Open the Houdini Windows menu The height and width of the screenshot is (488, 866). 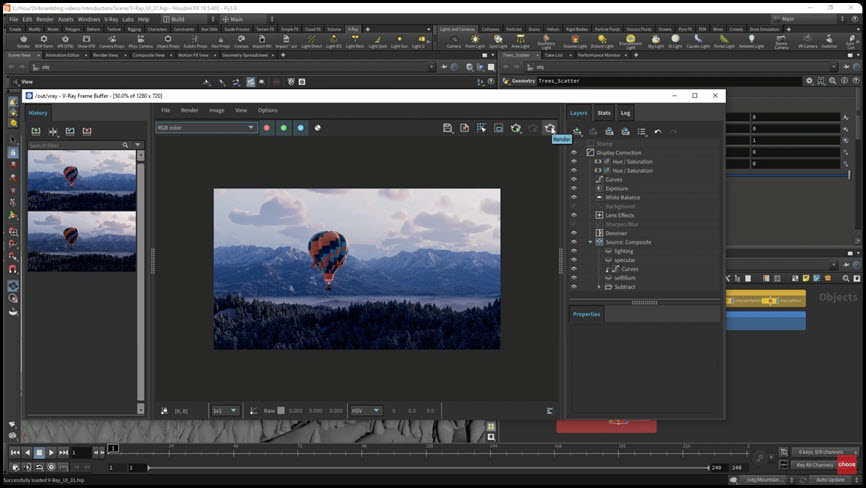(x=88, y=19)
